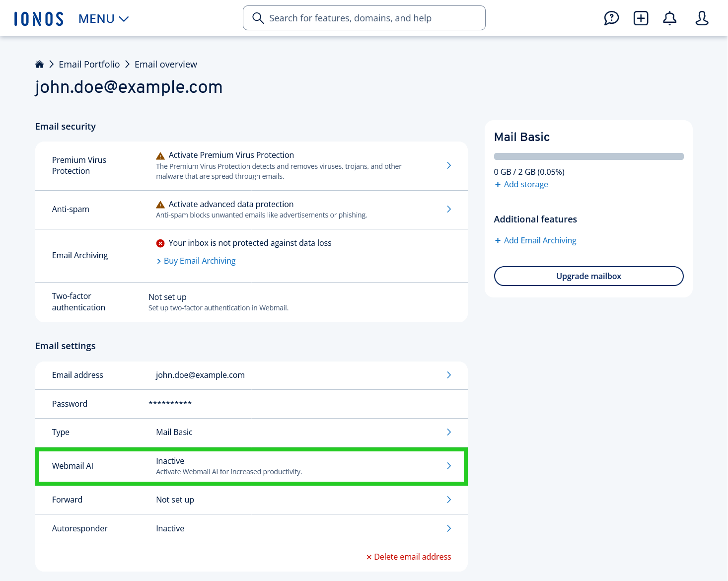This screenshot has width=728, height=581.
Task: Open the help chat icon
Action: (611, 18)
